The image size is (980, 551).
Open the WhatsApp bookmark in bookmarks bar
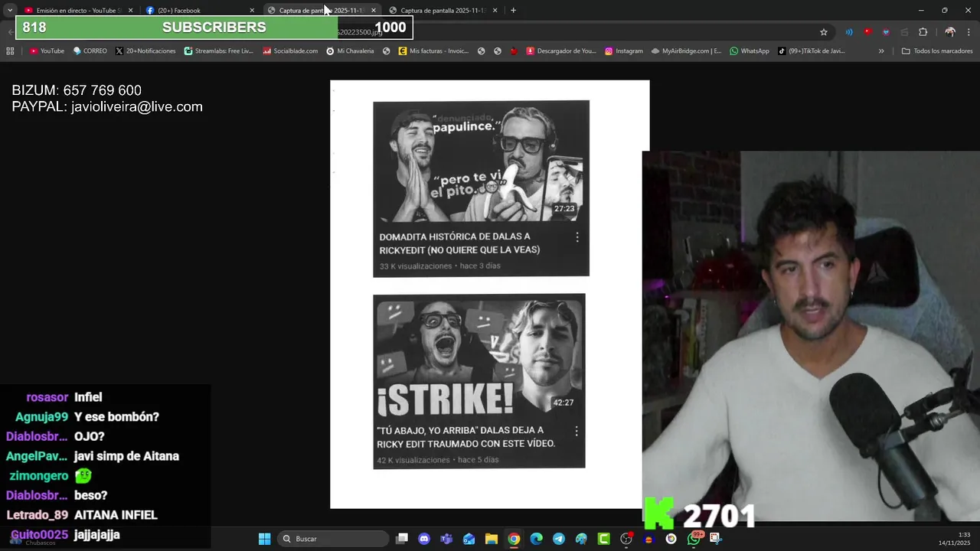pyautogui.click(x=750, y=51)
